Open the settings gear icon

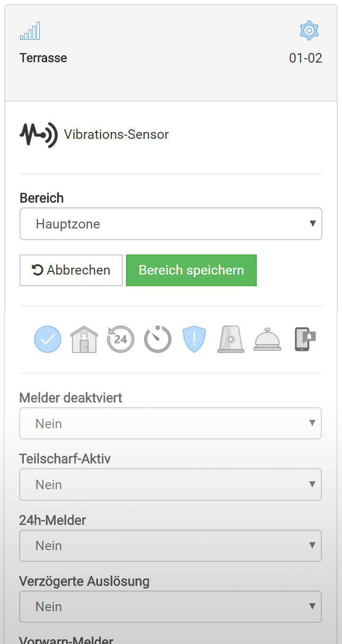coord(309,31)
